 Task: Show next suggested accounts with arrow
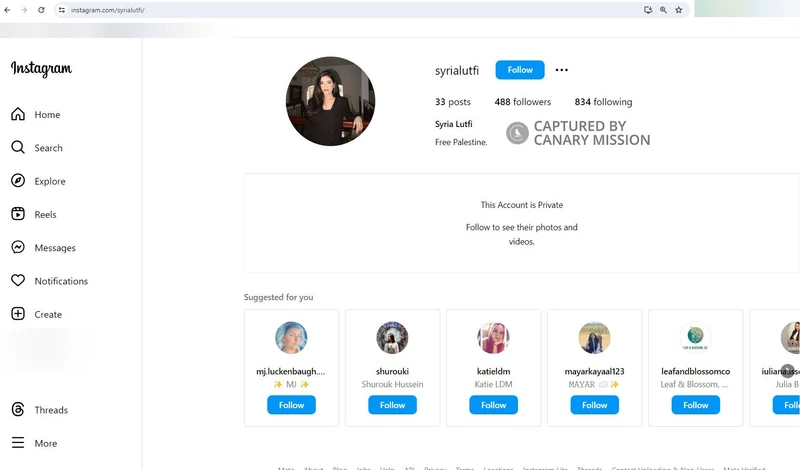click(788, 370)
